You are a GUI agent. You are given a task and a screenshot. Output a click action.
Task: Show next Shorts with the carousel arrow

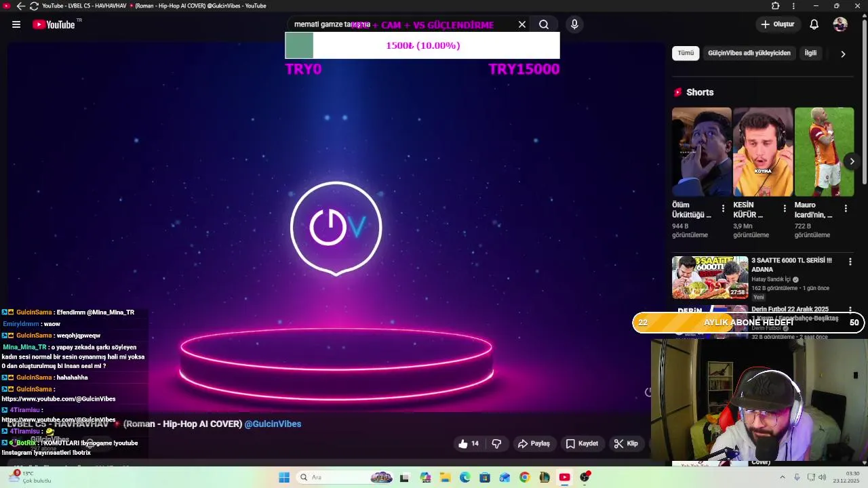pyautogui.click(x=852, y=161)
